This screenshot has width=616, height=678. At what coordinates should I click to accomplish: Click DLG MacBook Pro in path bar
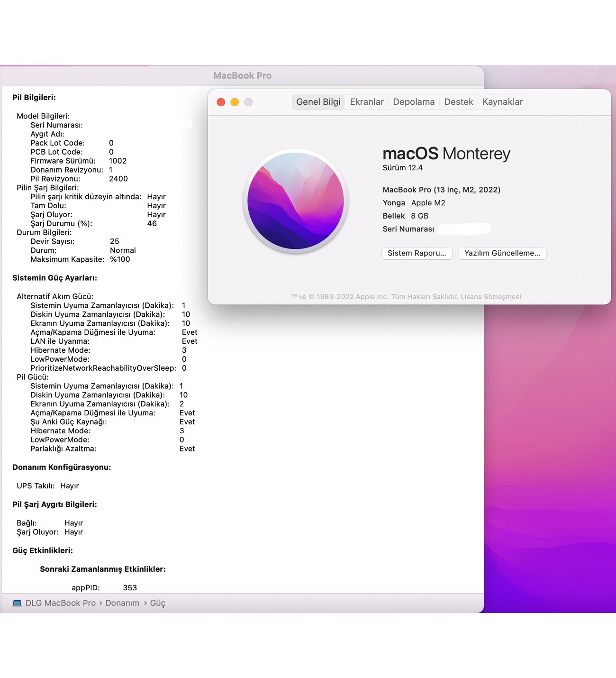[x=61, y=603]
